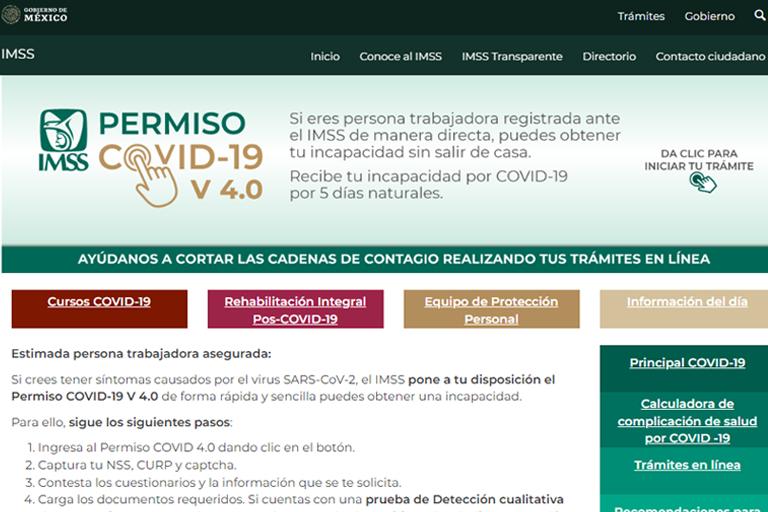Open the Gobierno top menu item
The width and height of the screenshot is (768, 512).
pyautogui.click(x=709, y=16)
